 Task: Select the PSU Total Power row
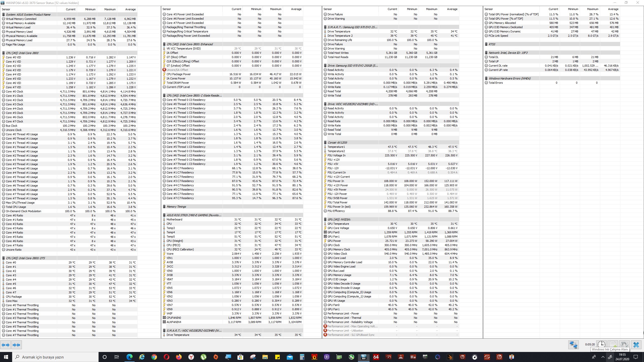pos(391,202)
